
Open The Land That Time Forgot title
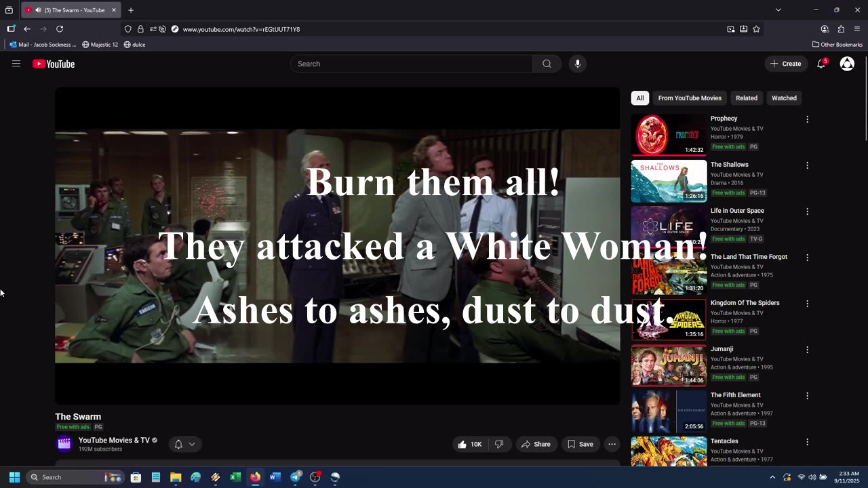749,257
